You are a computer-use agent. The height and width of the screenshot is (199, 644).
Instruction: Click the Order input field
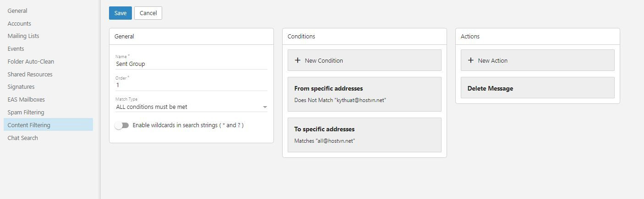coord(191,85)
